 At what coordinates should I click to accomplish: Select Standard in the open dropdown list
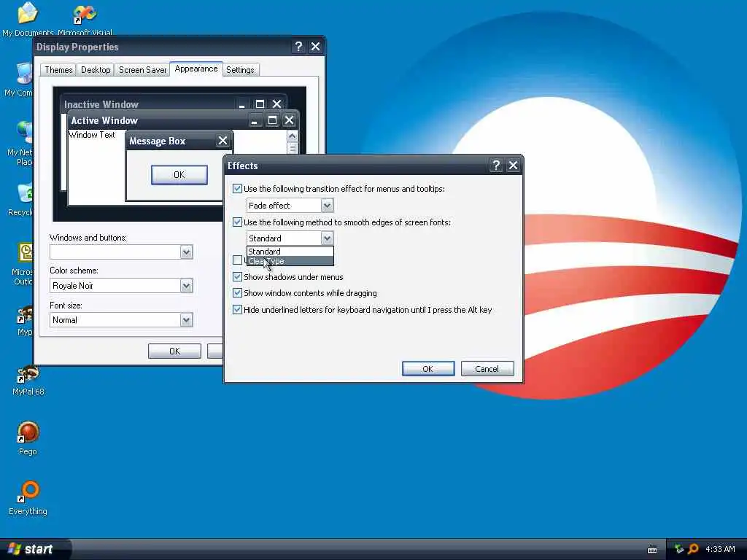tap(290, 252)
